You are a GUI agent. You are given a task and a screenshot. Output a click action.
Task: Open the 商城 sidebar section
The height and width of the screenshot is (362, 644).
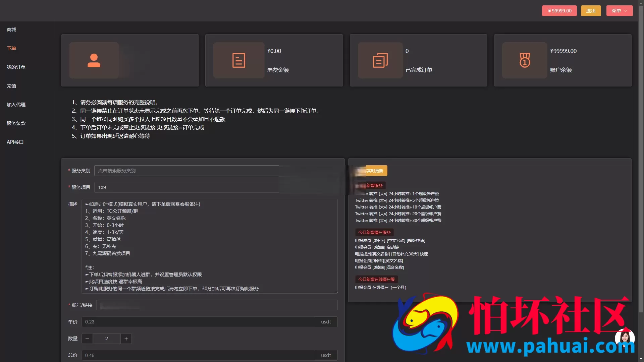(11, 29)
